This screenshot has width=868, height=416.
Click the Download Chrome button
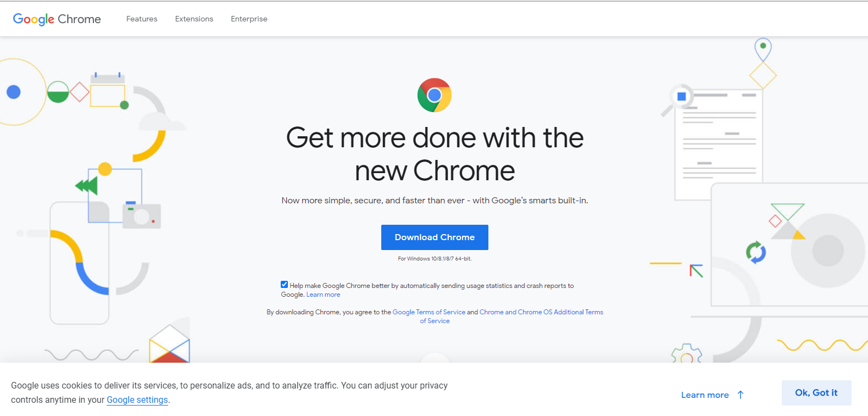pos(435,237)
